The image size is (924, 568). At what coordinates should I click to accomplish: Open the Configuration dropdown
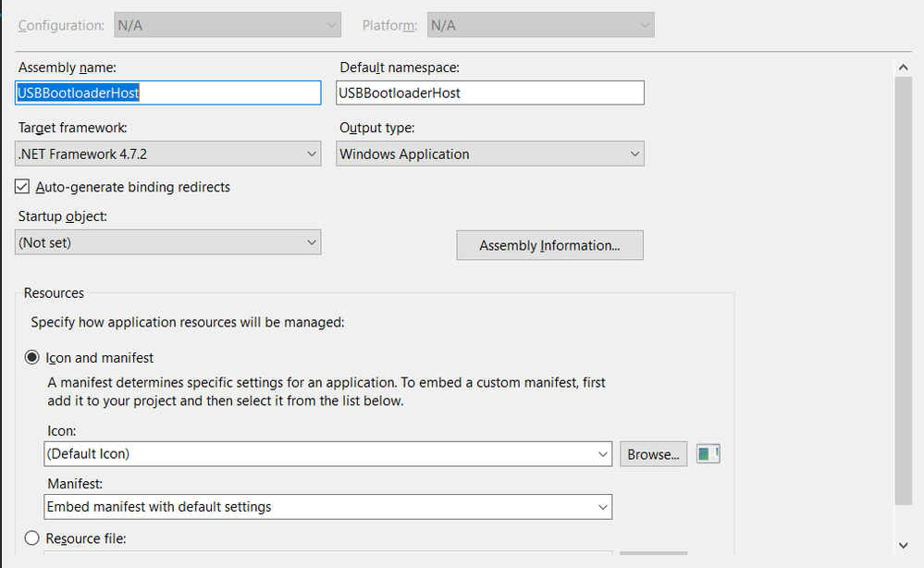tap(333, 24)
